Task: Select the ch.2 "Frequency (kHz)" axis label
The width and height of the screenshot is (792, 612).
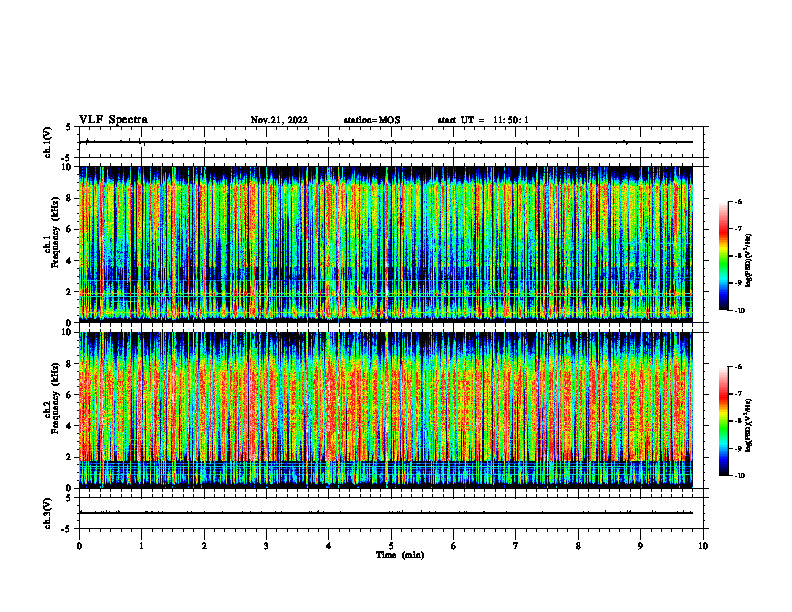Action: tap(55, 397)
